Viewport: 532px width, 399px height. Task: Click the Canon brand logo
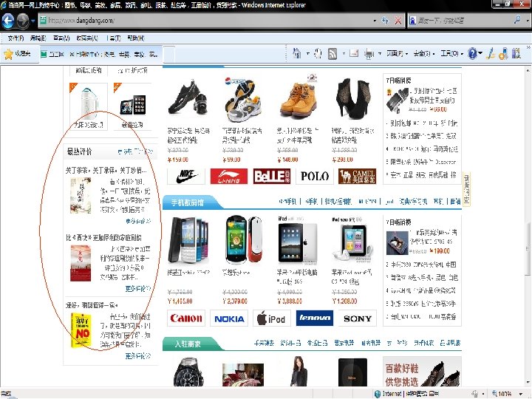click(186, 318)
